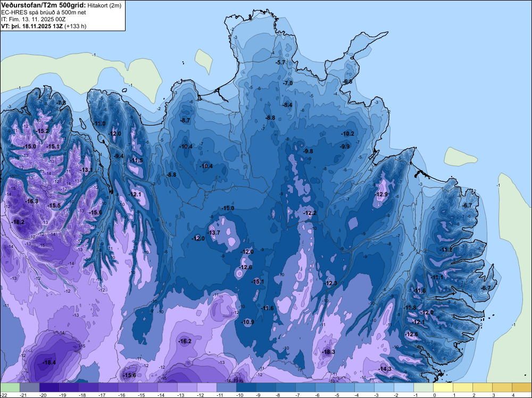Click the -8.4 temperature value

287,105
